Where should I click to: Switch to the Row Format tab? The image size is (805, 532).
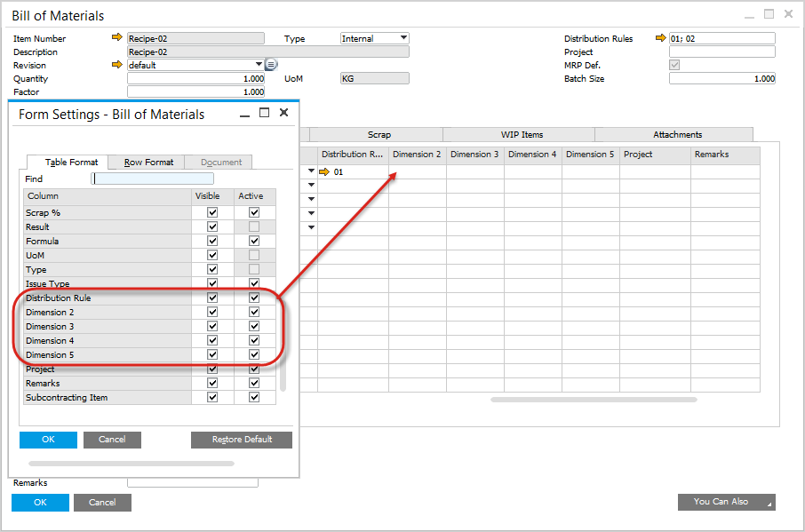148,162
